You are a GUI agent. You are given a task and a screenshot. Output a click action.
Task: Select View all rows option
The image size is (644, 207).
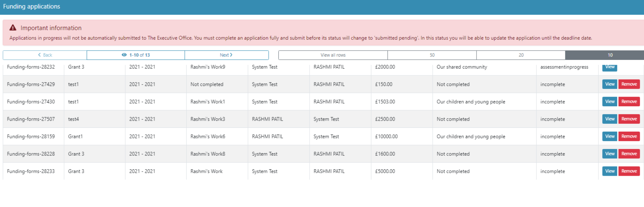333,55
